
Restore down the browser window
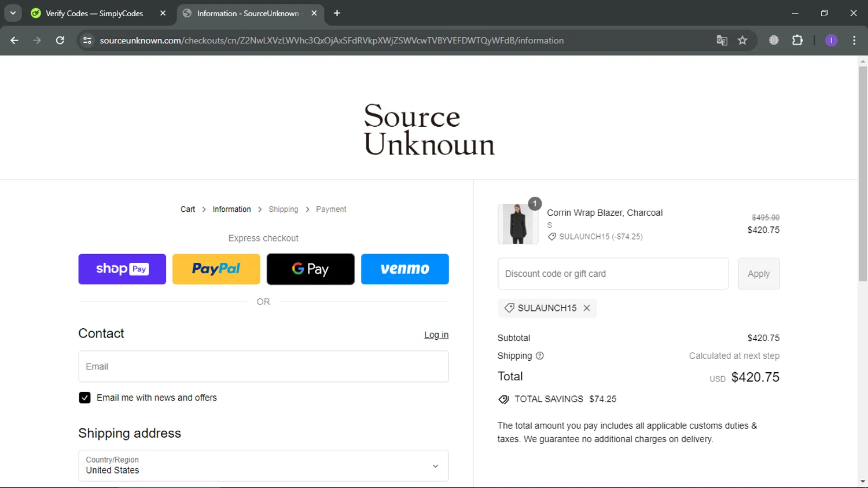coord(824,13)
